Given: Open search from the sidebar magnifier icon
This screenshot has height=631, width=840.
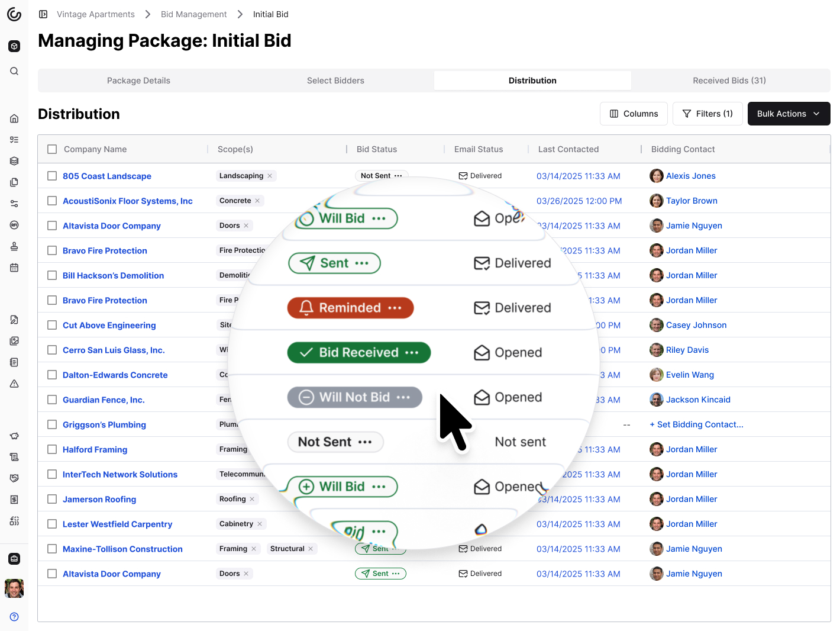Looking at the screenshot, I should (14, 71).
